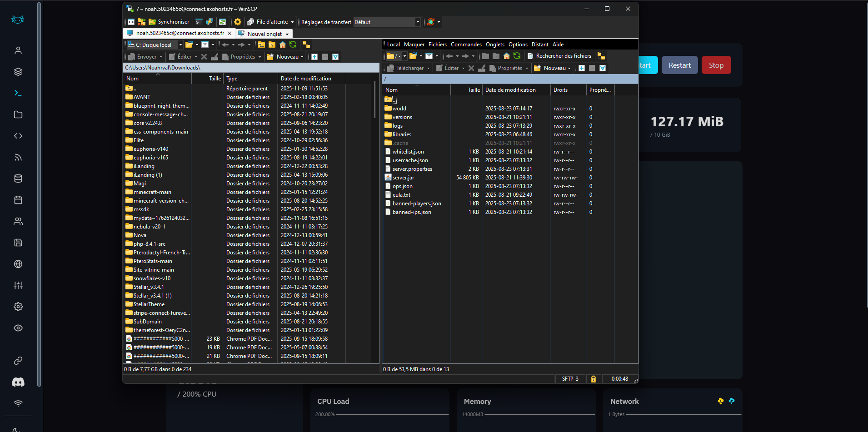This screenshot has width=868, height=432.
Task: Toggle the remote directory tree icon
Action: point(601,56)
